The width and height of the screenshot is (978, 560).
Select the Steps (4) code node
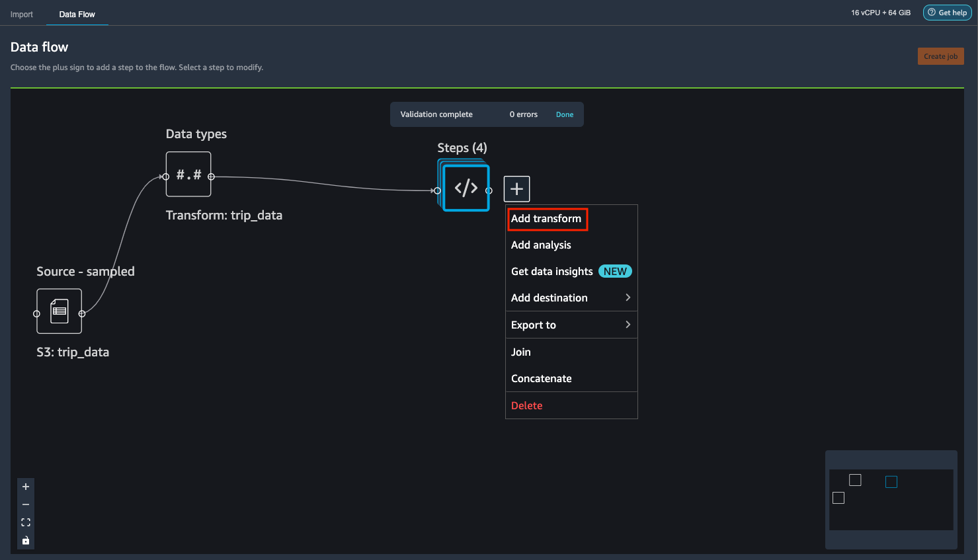(466, 188)
